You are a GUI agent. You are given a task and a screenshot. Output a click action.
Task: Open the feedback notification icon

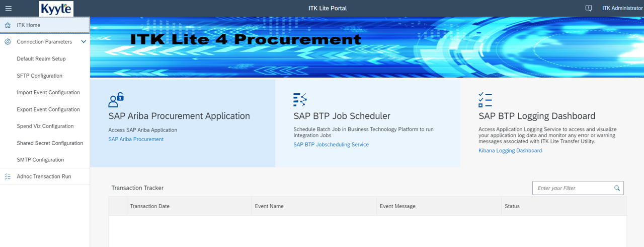pyautogui.click(x=589, y=8)
